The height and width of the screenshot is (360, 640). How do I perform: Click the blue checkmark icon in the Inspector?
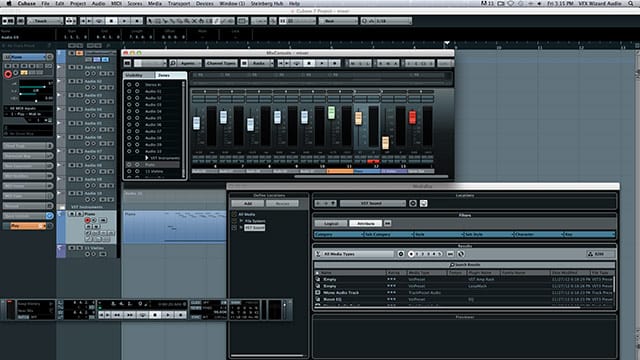(49, 216)
